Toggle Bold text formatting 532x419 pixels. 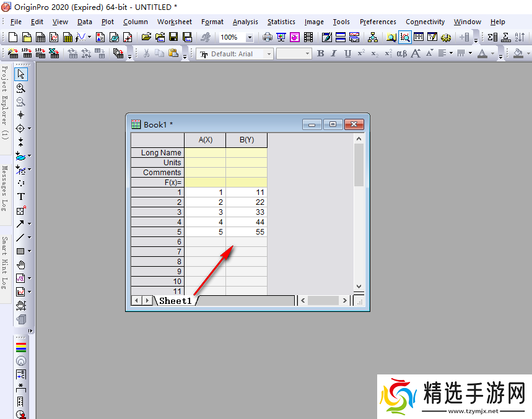[x=320, y=54]
